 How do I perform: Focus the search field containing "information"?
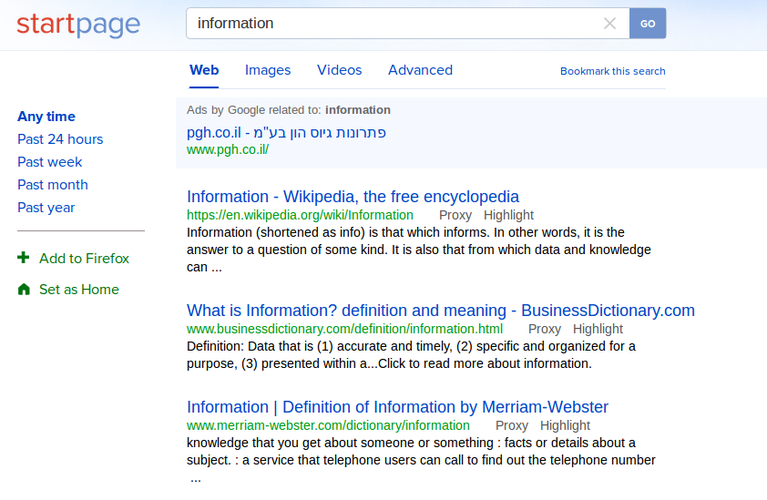[x=407, y=23]
